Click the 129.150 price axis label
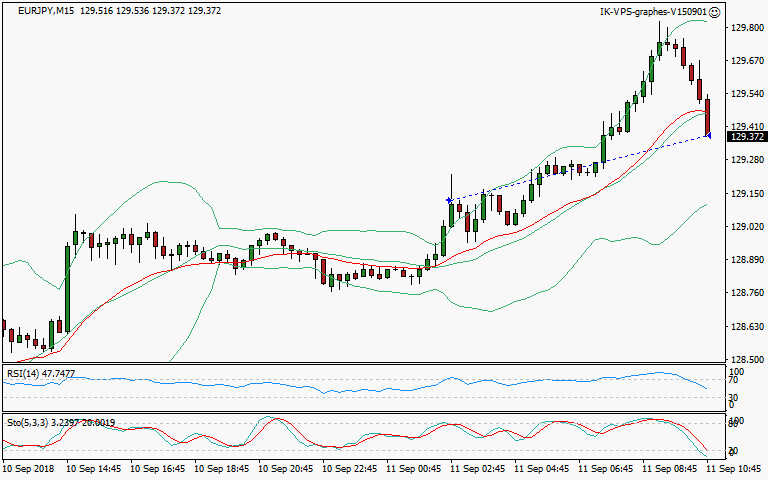The image size is (768, 480). [x=747, y=194]
